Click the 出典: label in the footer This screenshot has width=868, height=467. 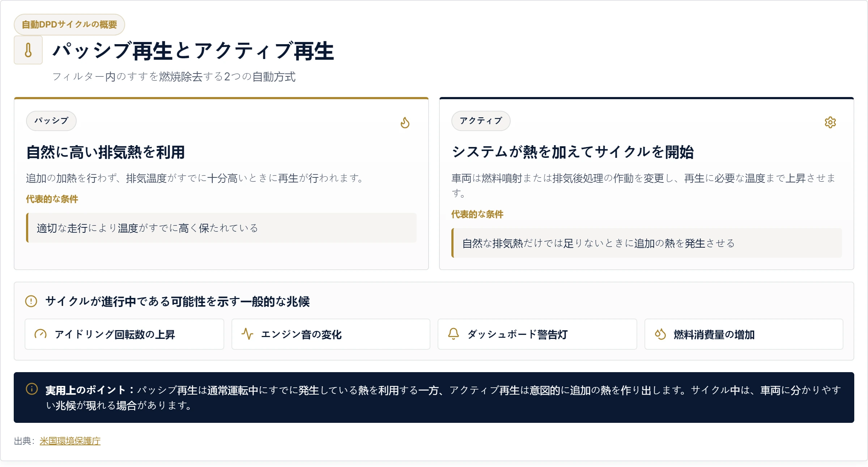pos(24,441)
